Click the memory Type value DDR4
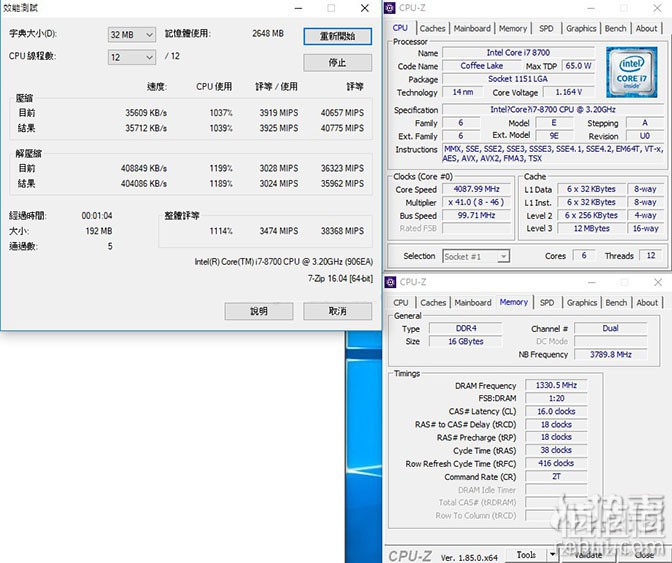672x563 pixels. pyautogui.click(x=466, y=328)
